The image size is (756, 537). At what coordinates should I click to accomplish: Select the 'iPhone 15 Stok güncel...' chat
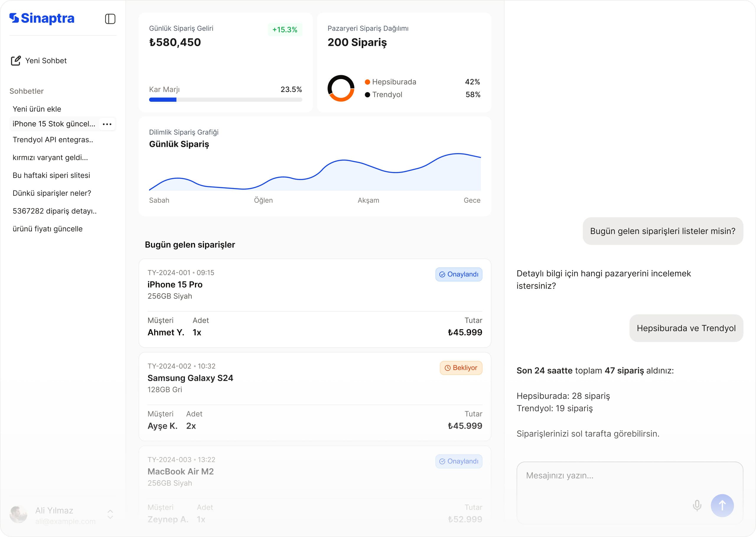[x=54, y=124]
